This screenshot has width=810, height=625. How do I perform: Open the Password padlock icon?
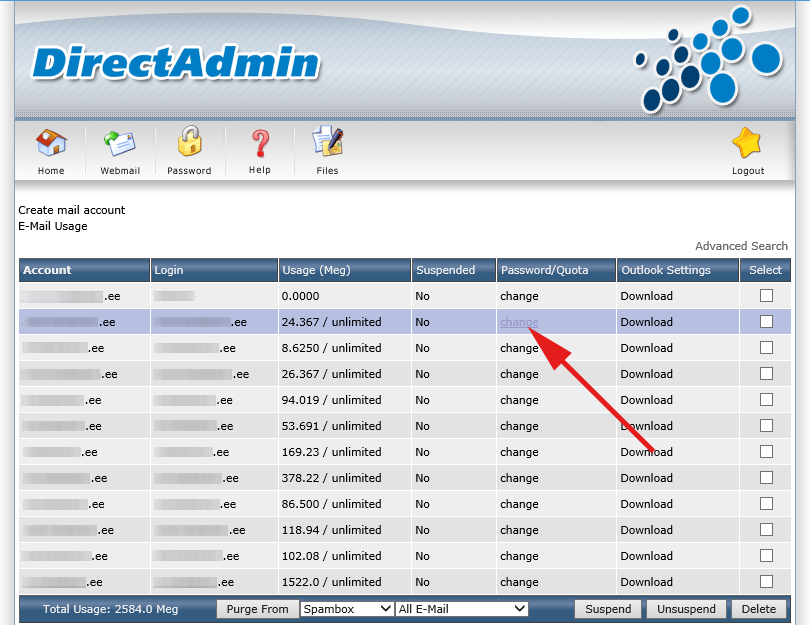tap(190, 141)
